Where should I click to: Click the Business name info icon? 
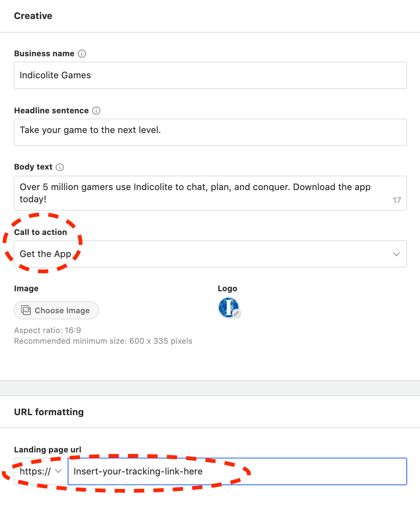[82, 54]
